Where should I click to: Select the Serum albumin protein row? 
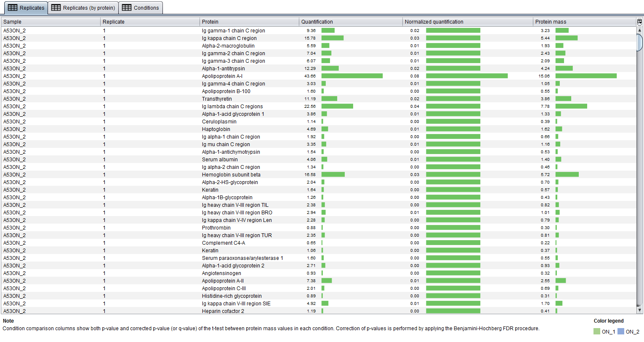click(x=220, y=160)
